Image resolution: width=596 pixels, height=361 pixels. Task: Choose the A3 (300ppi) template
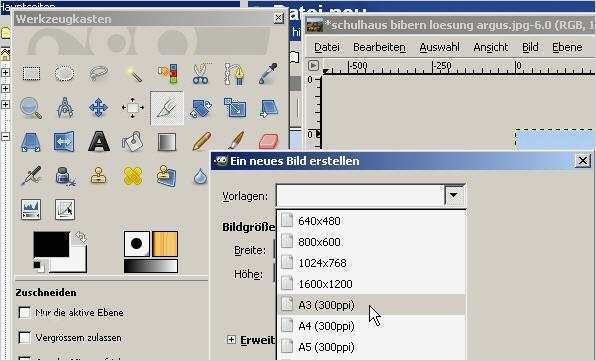[372, 305]
